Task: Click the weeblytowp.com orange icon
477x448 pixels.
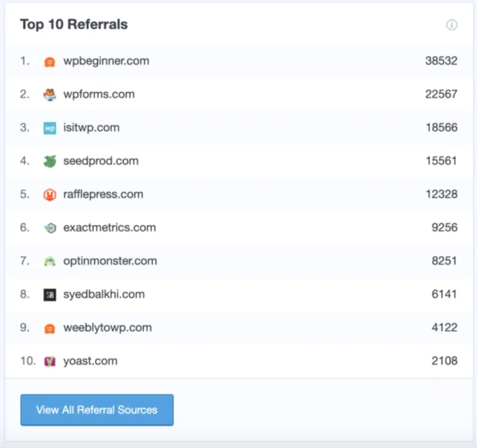Action: 50,328
